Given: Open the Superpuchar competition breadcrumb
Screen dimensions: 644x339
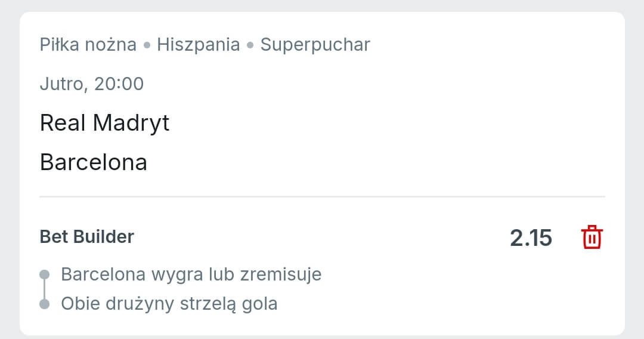Looking at the screenshot, I should click(x=315, y=45).
